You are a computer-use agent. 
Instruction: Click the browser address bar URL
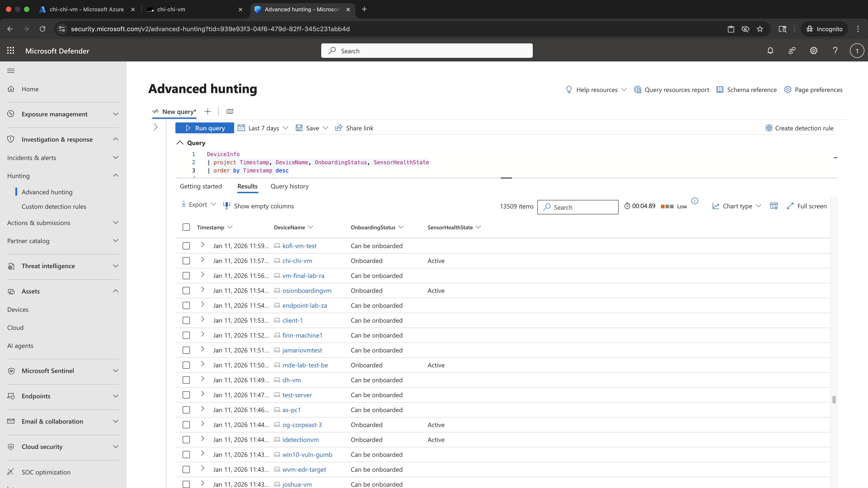(x=210, y=29)
